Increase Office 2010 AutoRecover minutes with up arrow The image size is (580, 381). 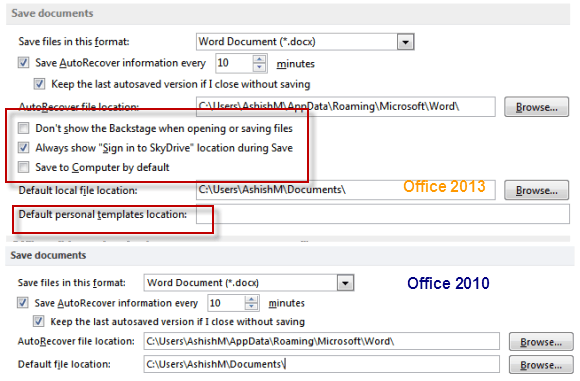[252, 299]
